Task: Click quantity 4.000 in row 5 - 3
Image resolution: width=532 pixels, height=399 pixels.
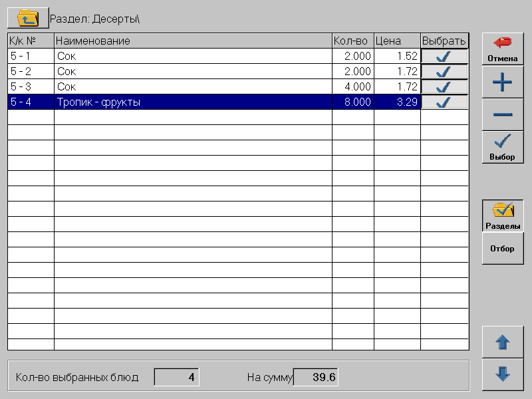Action: 353,86
